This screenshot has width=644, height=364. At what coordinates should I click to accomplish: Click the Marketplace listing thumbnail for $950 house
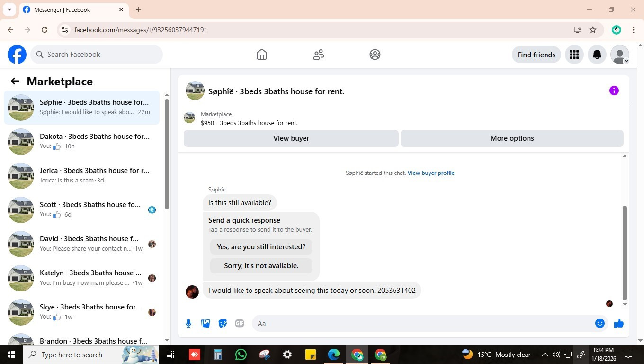[x=189, y=118]
